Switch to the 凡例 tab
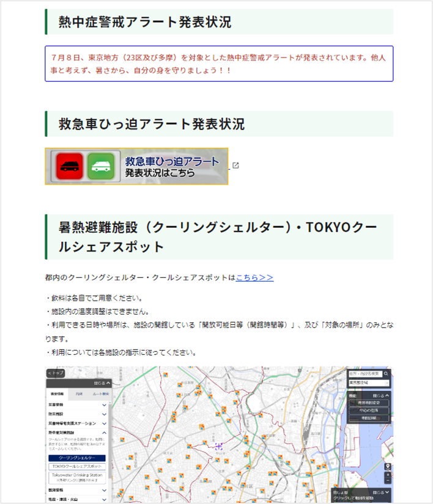The image size is (433, 504). coord(79,394)
